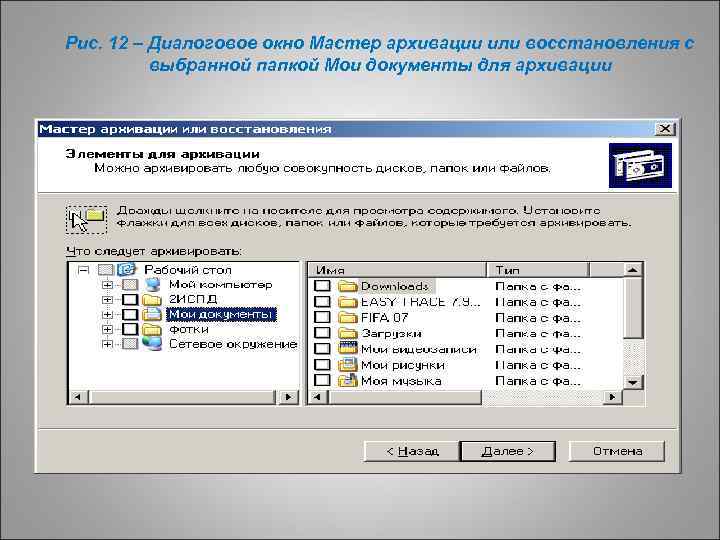Expand the Мой компьютер node
The image size is (720, 540).
(107, 285)
